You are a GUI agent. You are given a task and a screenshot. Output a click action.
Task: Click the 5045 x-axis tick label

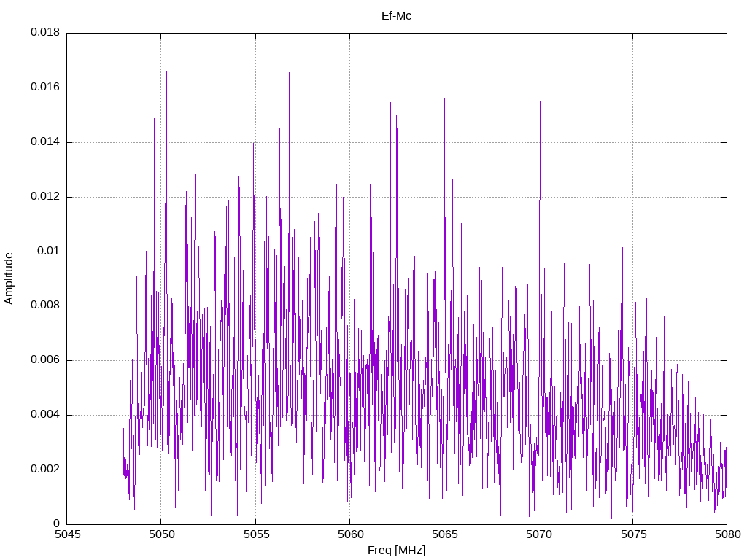click(x=67, y=534)
